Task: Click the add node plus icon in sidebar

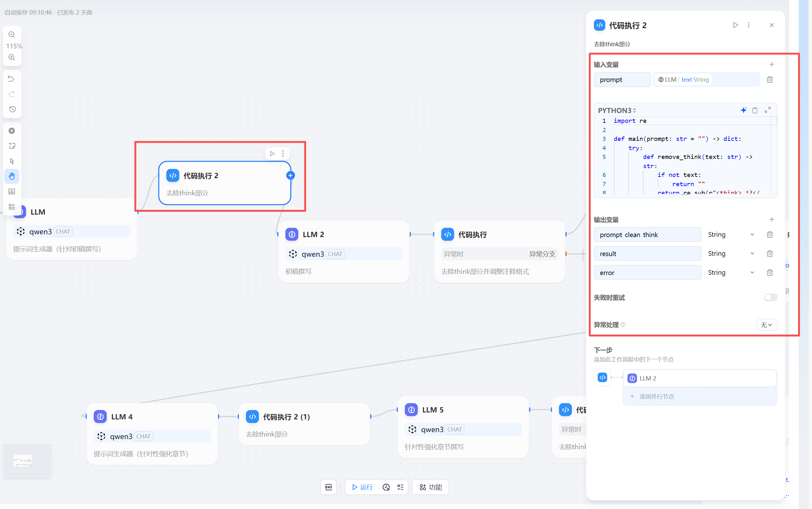Action: tap(12, 131)
